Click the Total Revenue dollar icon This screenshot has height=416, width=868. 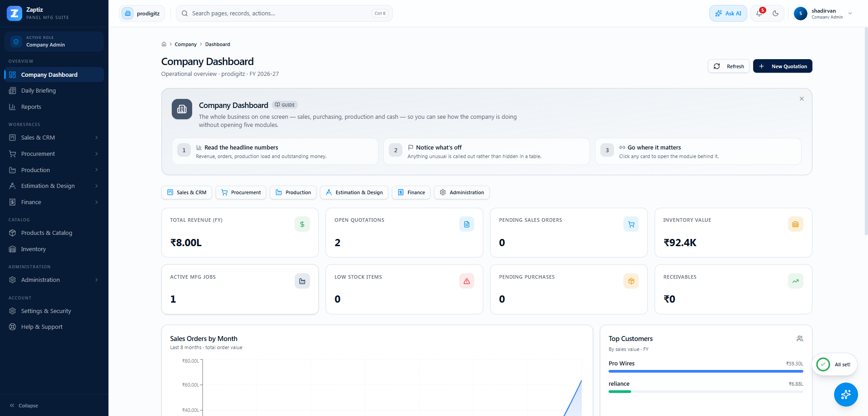302,224
